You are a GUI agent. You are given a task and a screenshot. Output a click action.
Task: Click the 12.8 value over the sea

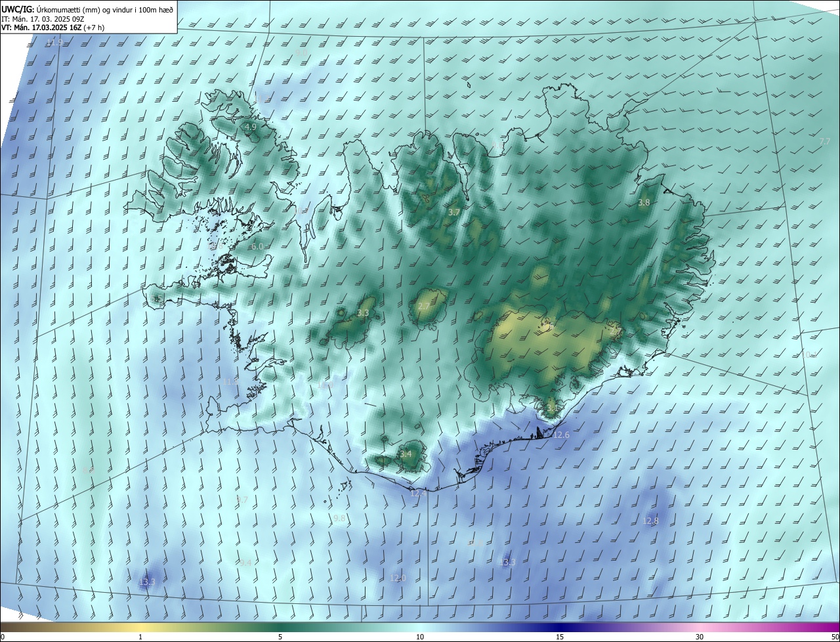[650, 521]
